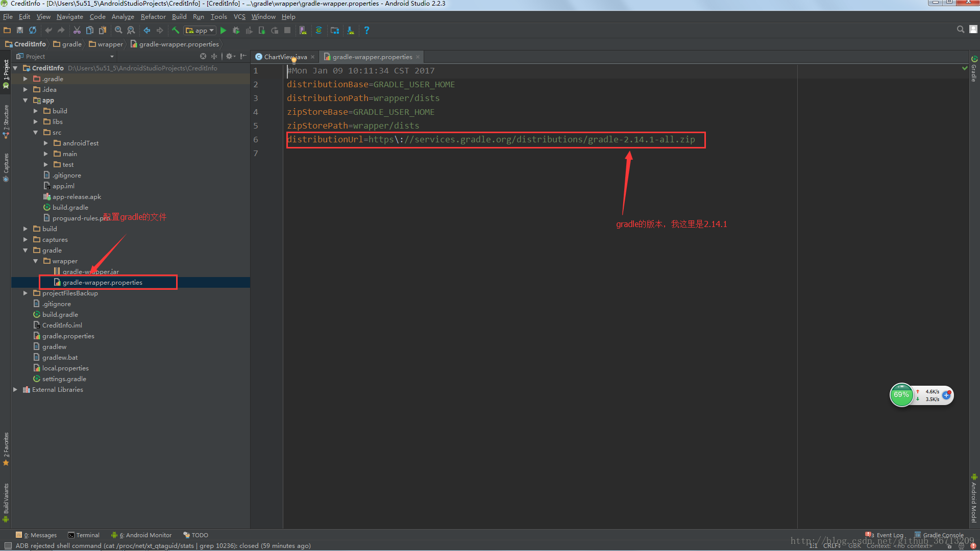The width and height of the screenshot is (980, 551).
Task: Hide the Project panel with hide icon
Action: pos(243,56)
